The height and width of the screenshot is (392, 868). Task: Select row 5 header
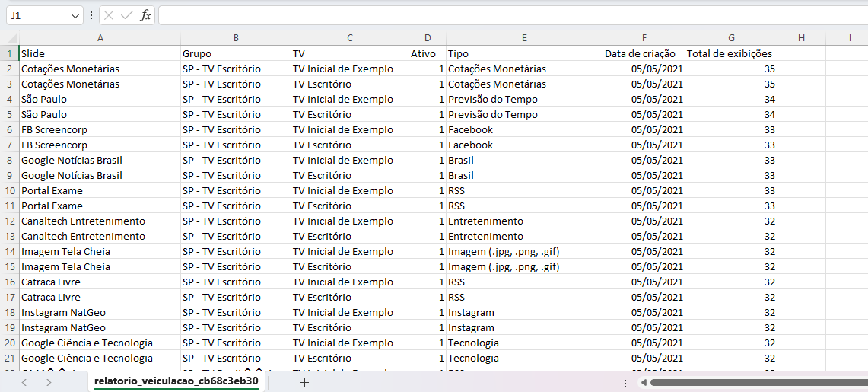tap(9, 115)
